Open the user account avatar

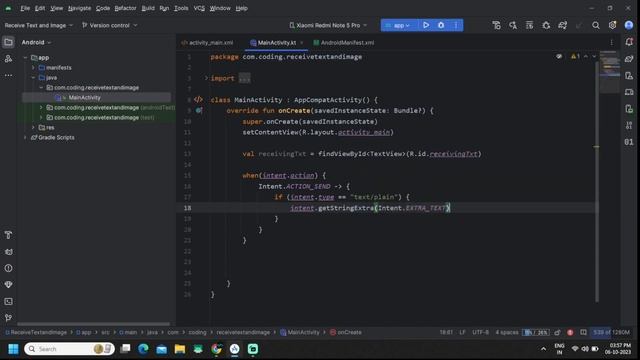tap(629, 25)
